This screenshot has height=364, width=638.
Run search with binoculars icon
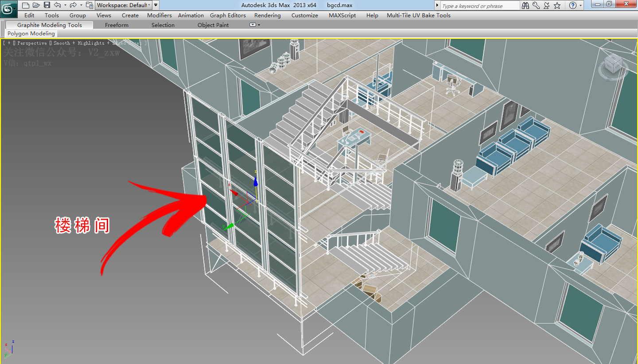(x=525, y=5)
